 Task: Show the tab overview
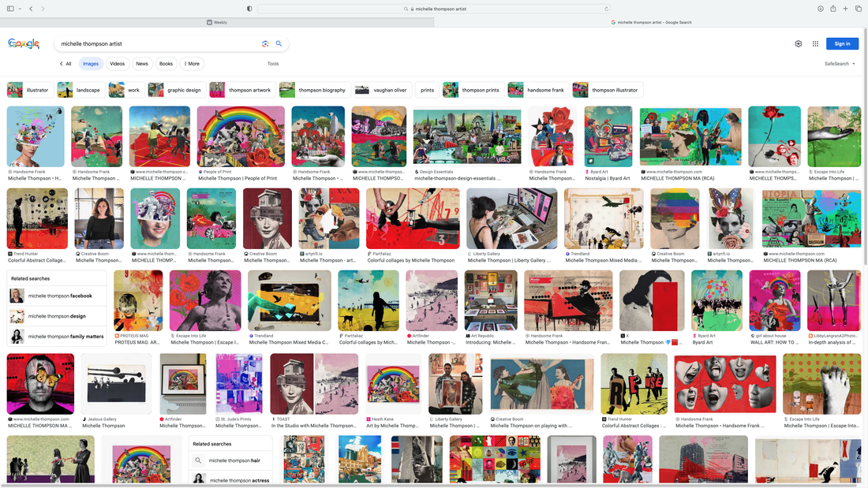[858, 9]
